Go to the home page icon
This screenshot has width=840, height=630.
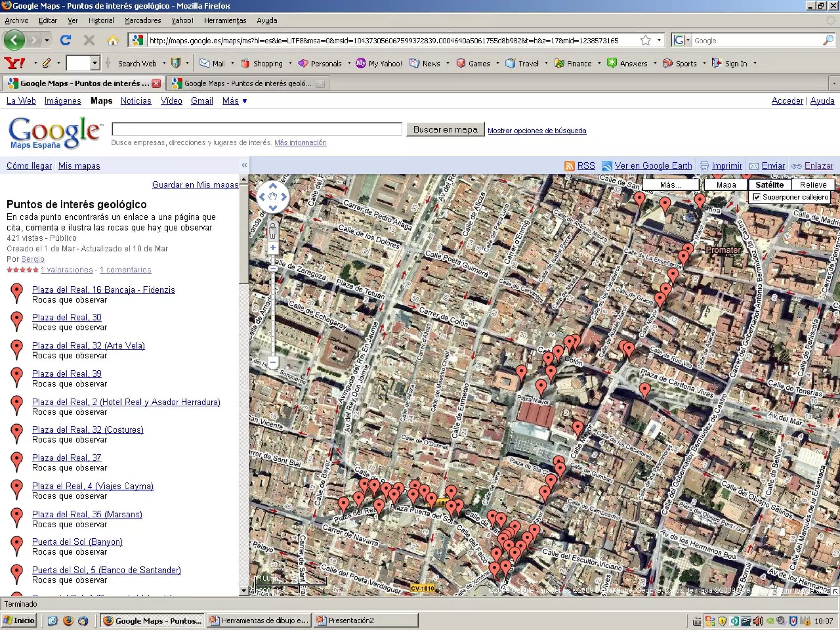[112, 40]
